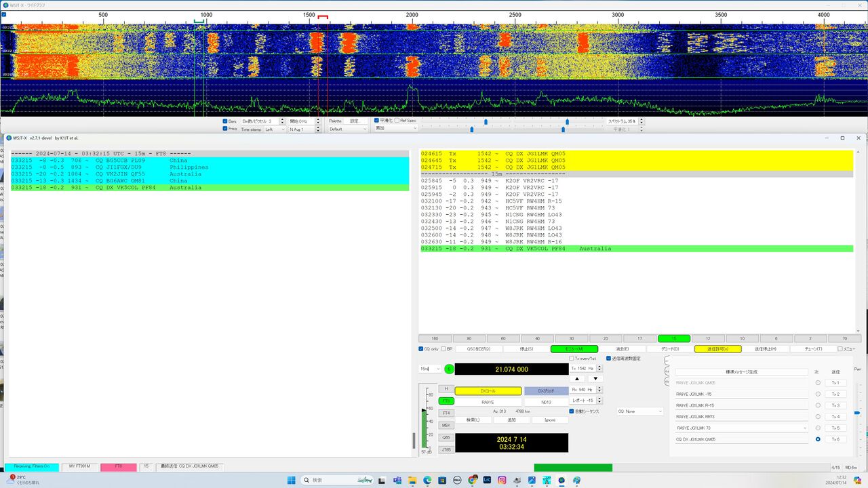The width and height of the screenshot is (868, 488).
Task: Adjust the upper-left waterfall gain slider
Action: (486, 121)
